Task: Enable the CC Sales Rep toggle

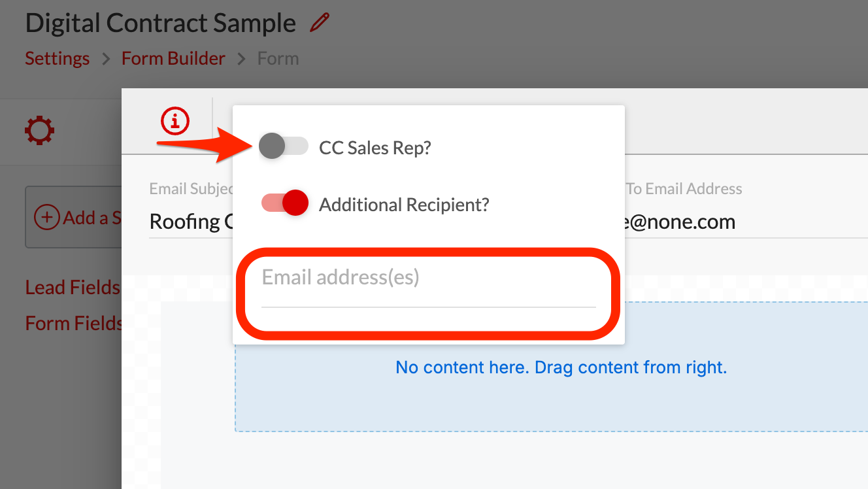Action: [x=284, y=146]
